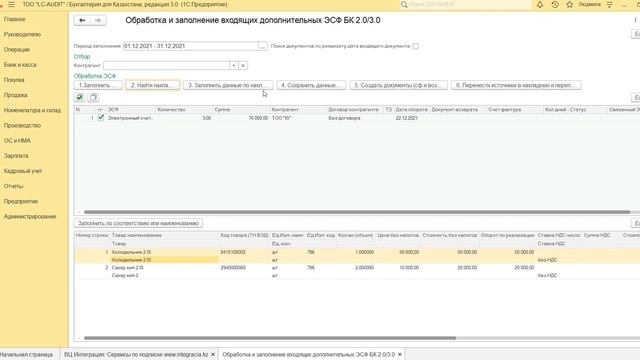
Task: Click upper table horizontal scrollbar
Action: (357, 212)
